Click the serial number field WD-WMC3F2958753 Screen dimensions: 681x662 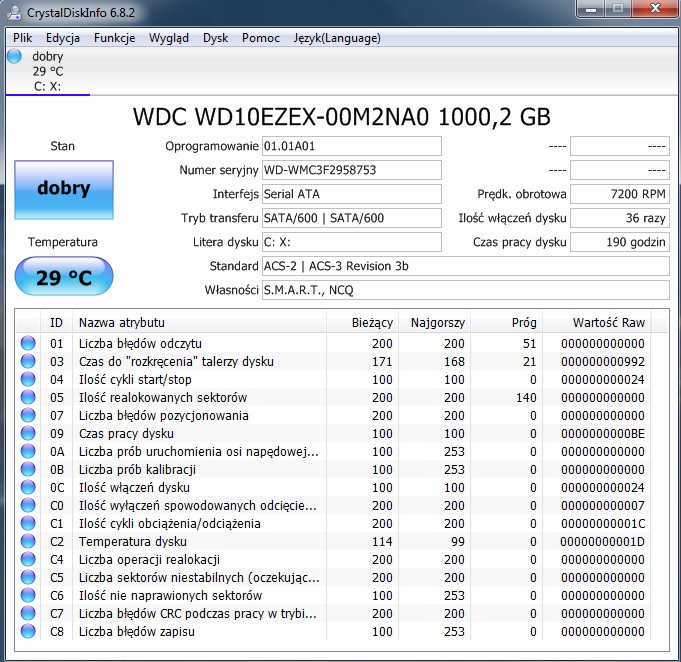coord(352,170)
